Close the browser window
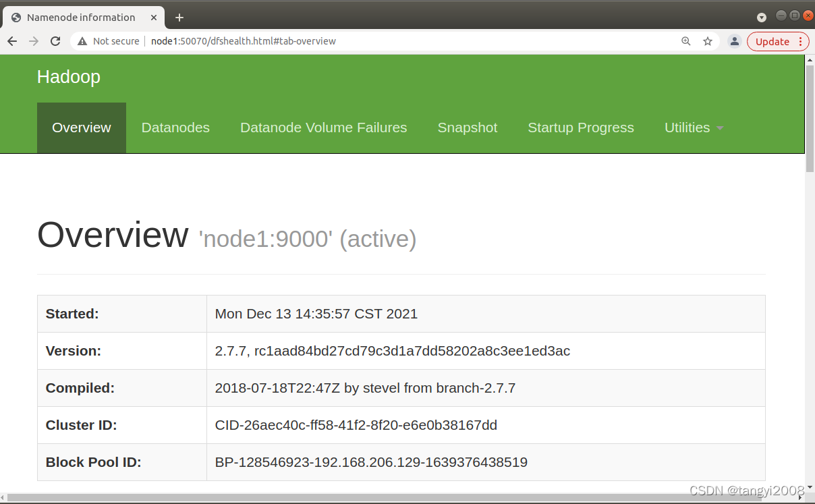 point(808,15)
